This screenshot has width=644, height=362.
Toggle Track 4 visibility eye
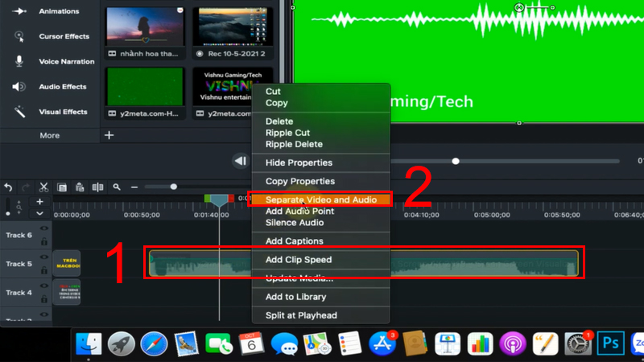(x=44, y=286)
